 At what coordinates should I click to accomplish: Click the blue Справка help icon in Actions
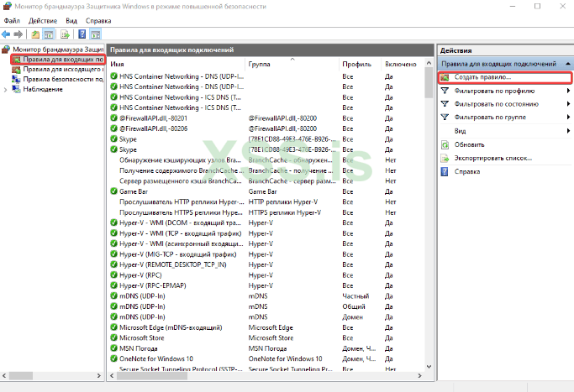tap(445, 171)
